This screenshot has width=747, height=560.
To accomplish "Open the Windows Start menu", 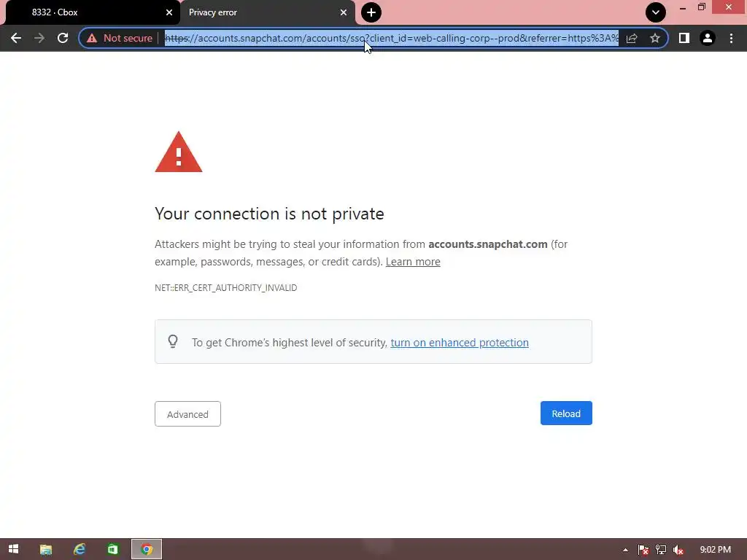I will pos(13,549).
